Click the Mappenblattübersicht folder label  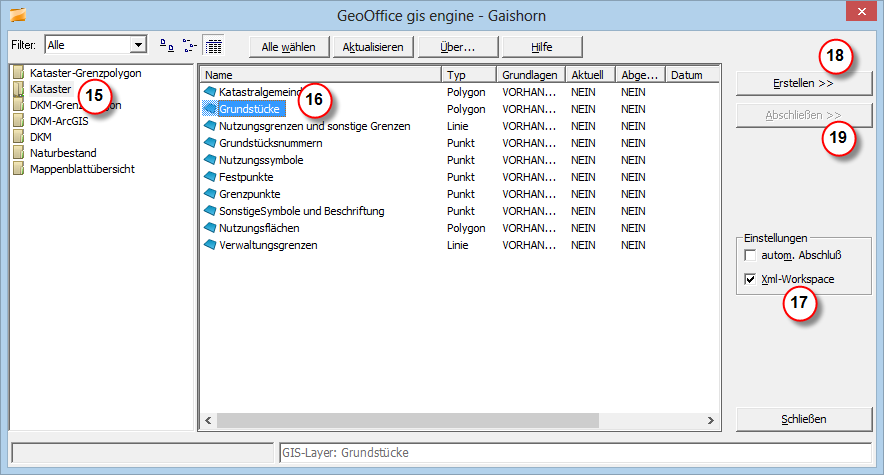82,169
